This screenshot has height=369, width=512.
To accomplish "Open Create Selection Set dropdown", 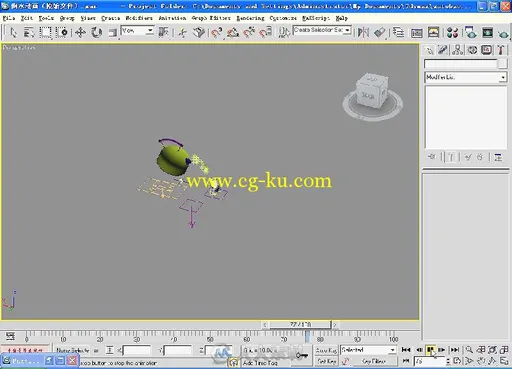I will [x=322, y=30].
